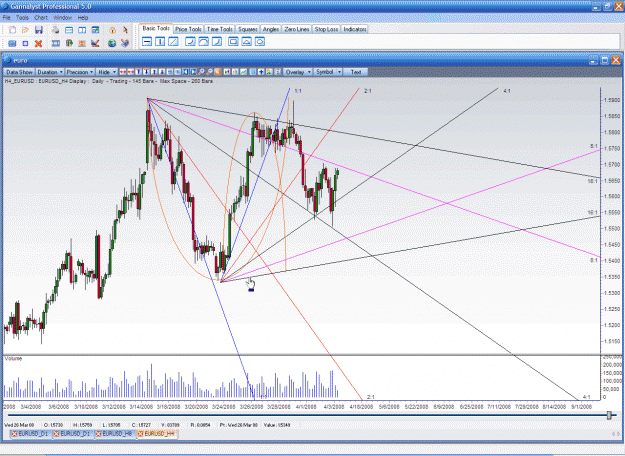This screenshot has width=625, height=456.
Task: Click the chart scroll slider handle
Action: coord(609,415)
